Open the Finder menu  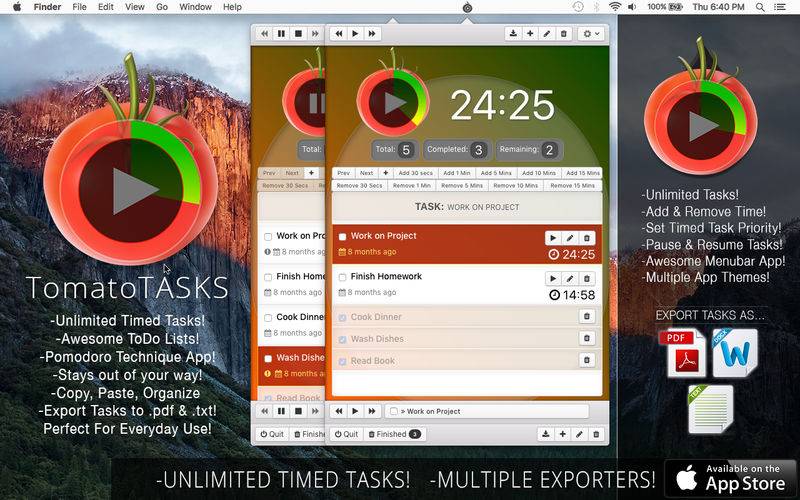point(47,7)
